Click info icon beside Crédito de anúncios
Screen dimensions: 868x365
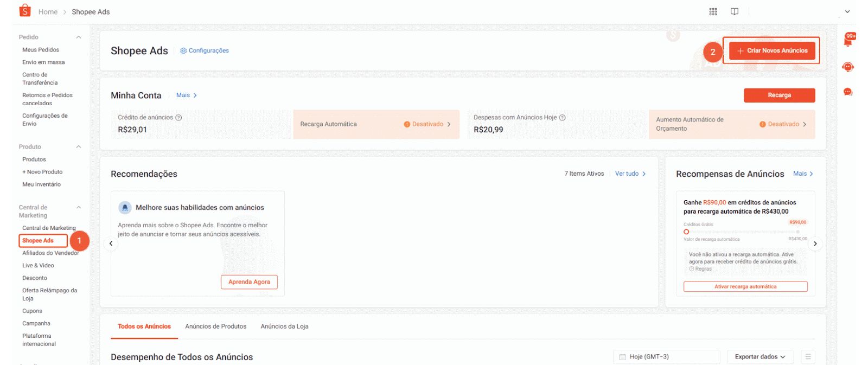point(178,117)
